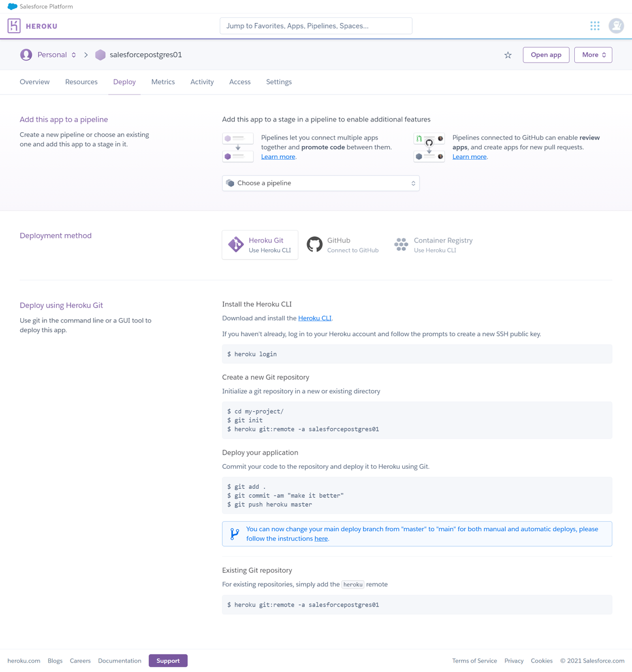The image size is (632, 672).
Task: Expand the Personal account switcher
Action: coord(57,55)
